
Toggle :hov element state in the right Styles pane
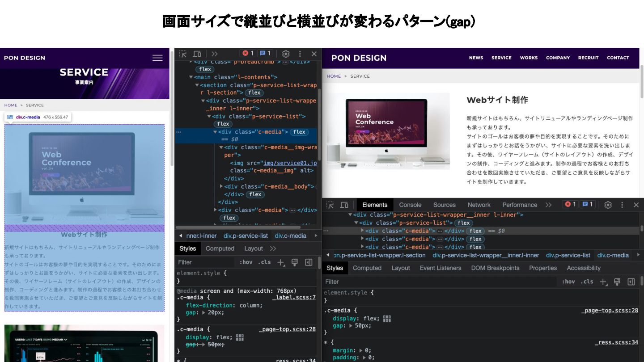568,282
